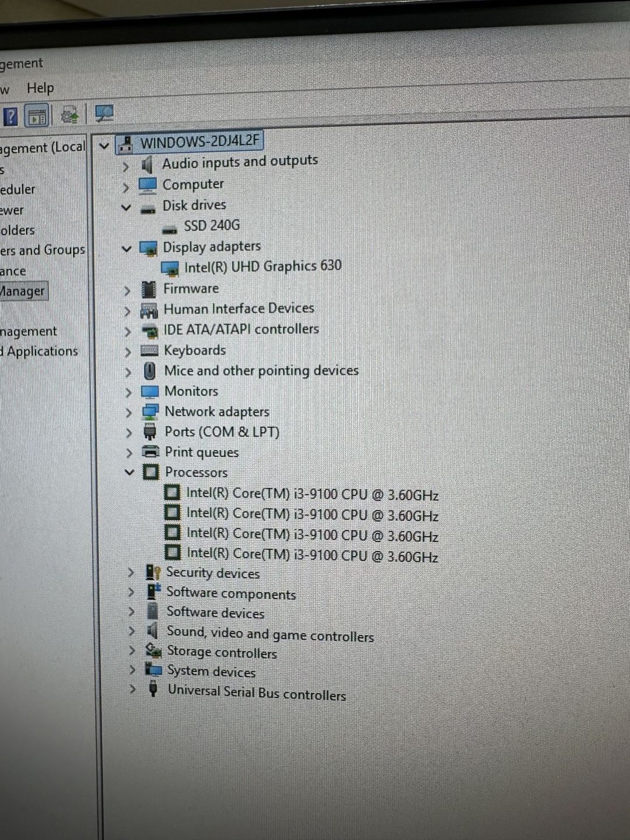The width and height of the screenshot is (630, 840).
Task: Expand Mice and other pointing devices
Action: (128, 373)
